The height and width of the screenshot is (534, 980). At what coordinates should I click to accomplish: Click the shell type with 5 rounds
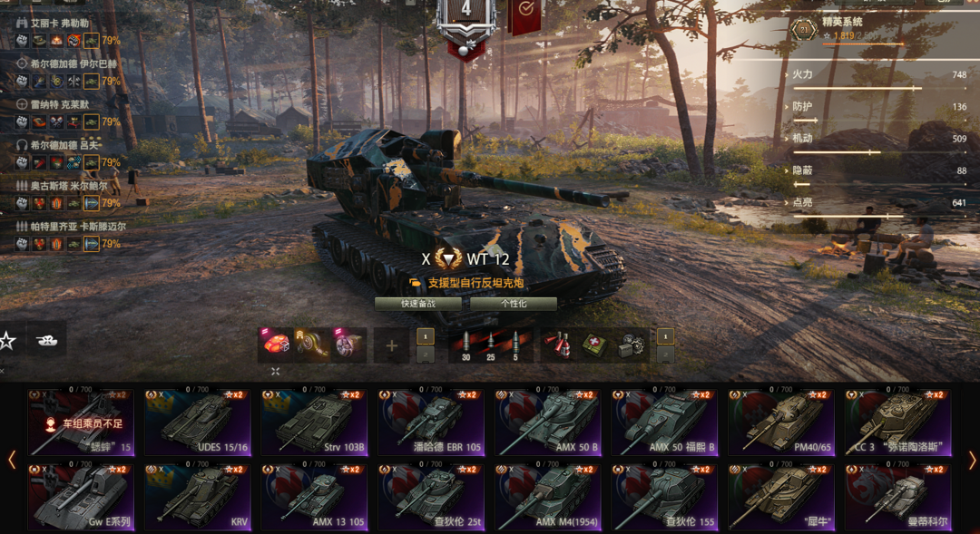click(515, 345)
